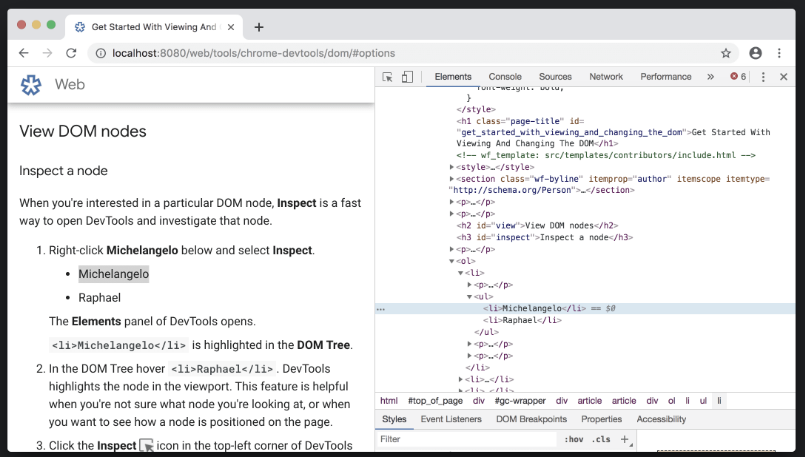Add a new style rule with the plus icon

(625, 439)
